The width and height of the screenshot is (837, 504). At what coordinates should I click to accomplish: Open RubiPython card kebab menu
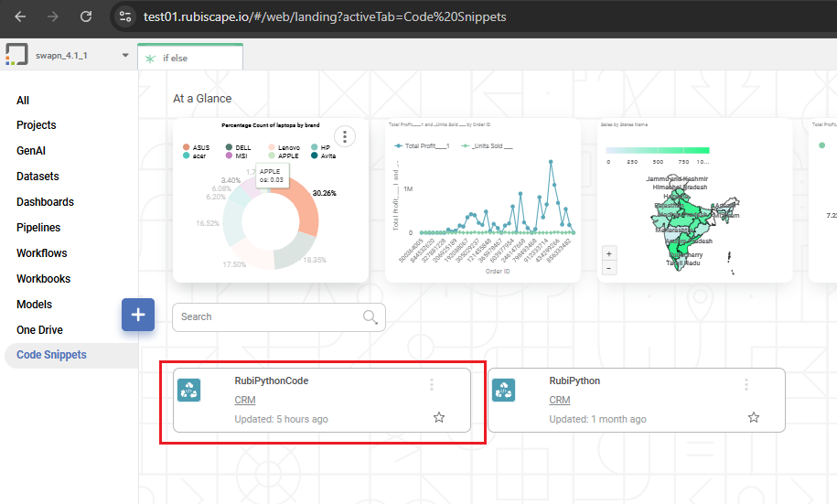coord(746,385)
